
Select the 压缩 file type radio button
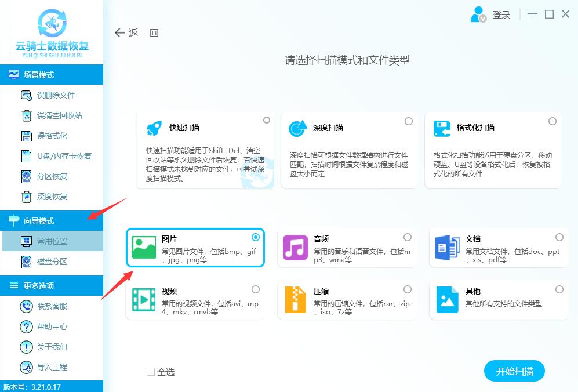point(408,289)
